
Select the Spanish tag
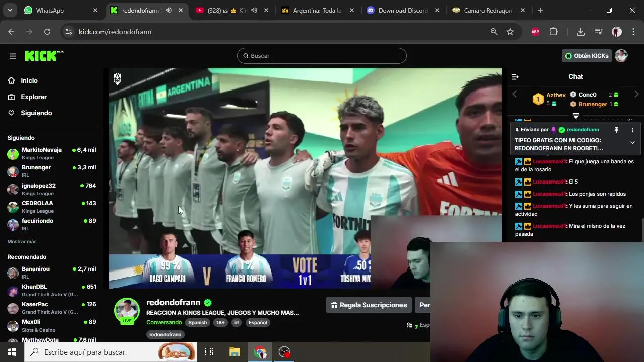pos(198,323)
